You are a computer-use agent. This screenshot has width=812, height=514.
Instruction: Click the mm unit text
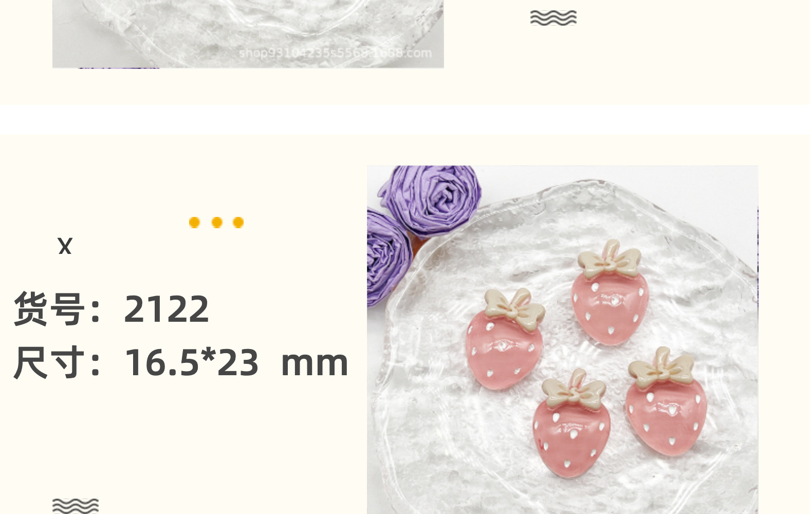(x=315, y=363)
